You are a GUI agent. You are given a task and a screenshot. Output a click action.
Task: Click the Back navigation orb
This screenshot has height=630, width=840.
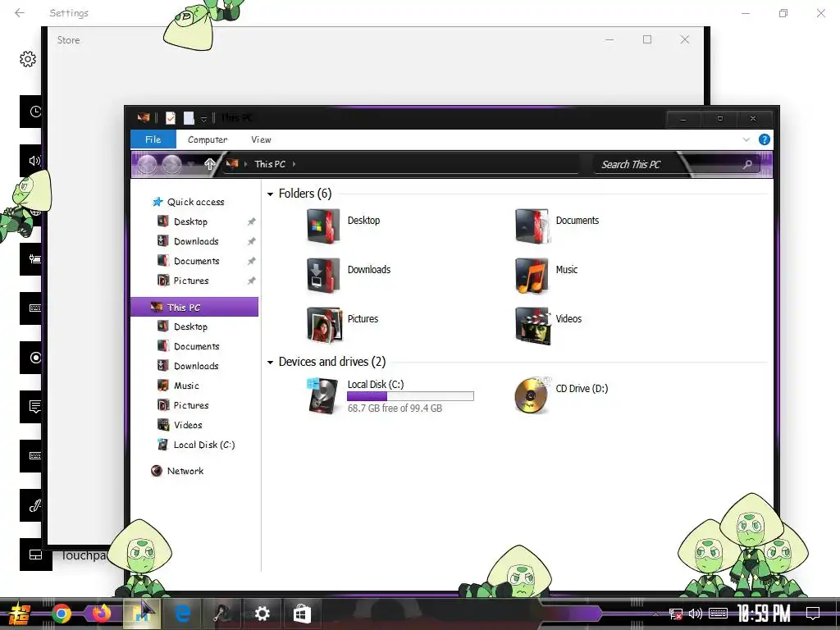tap(148, 164)
